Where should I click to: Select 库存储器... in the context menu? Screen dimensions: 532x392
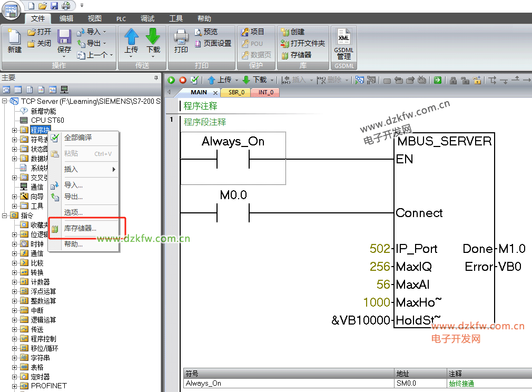(x=80, y=228)
